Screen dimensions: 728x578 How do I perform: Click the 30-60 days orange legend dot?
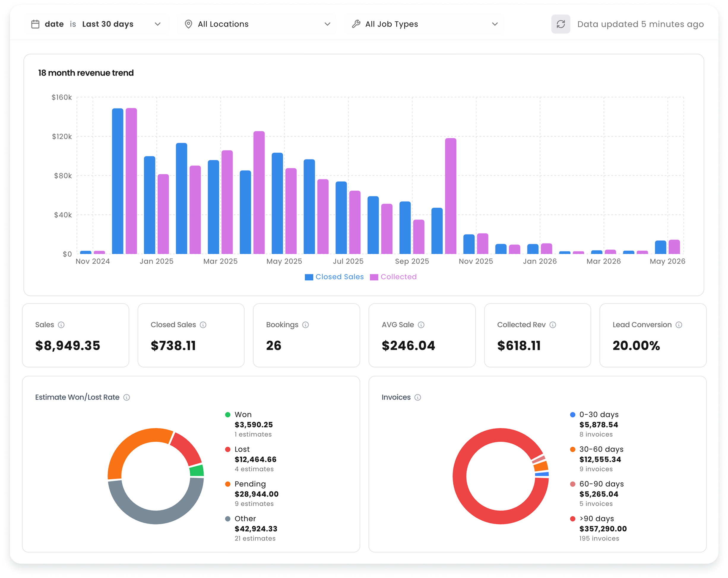(573, 449)
